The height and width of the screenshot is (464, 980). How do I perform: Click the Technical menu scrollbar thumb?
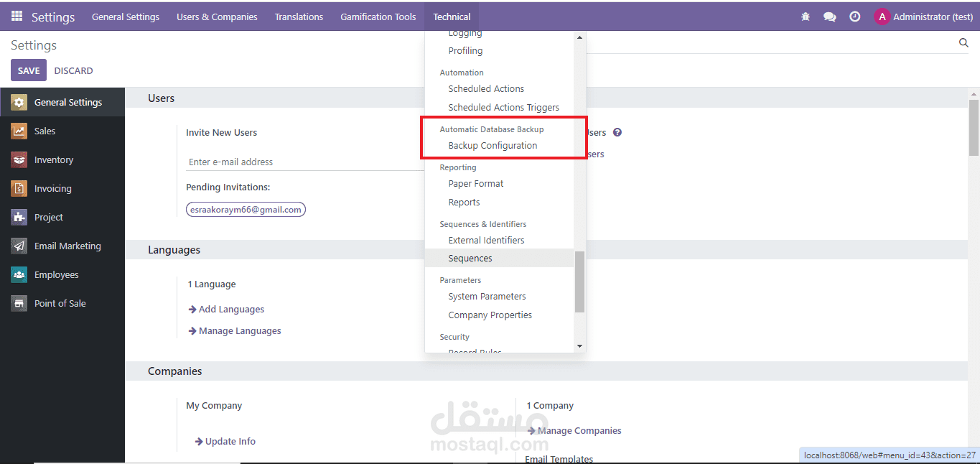click(x=579, y=282)
